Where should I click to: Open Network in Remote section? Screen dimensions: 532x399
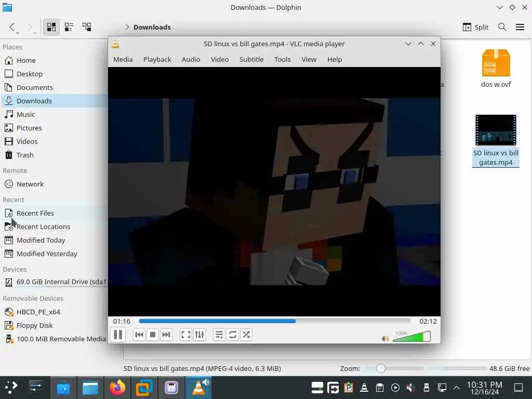coord(54,184)
